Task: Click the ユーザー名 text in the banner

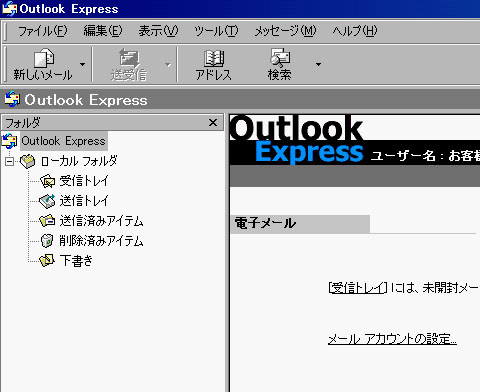Action: [x=403, y=156]
